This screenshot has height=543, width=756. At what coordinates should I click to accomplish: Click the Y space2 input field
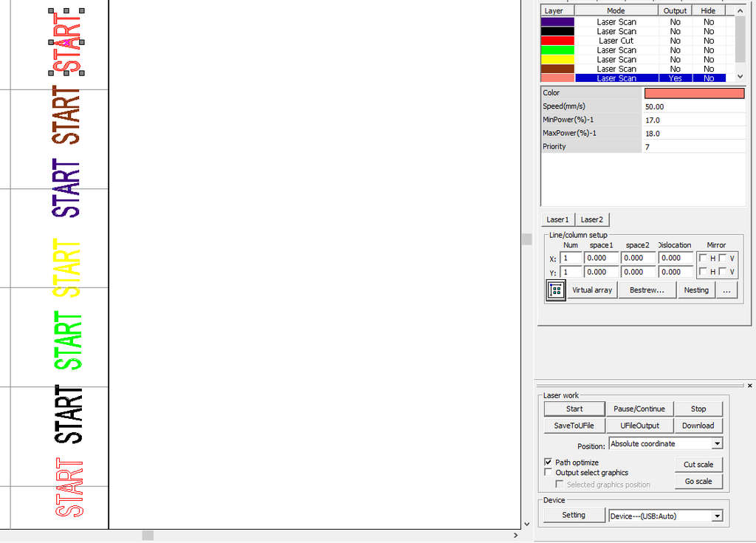pyautogui.click(x=639, y=272)
